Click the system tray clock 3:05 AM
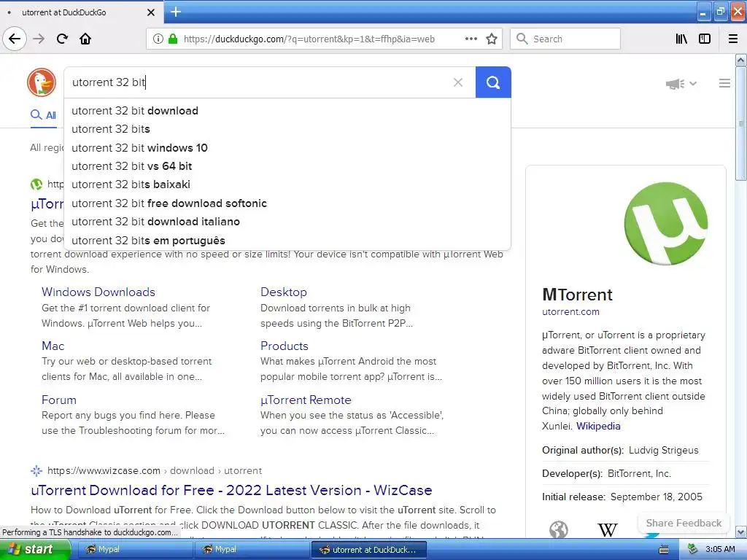This screenshot has height=560, width=747. 719,550
